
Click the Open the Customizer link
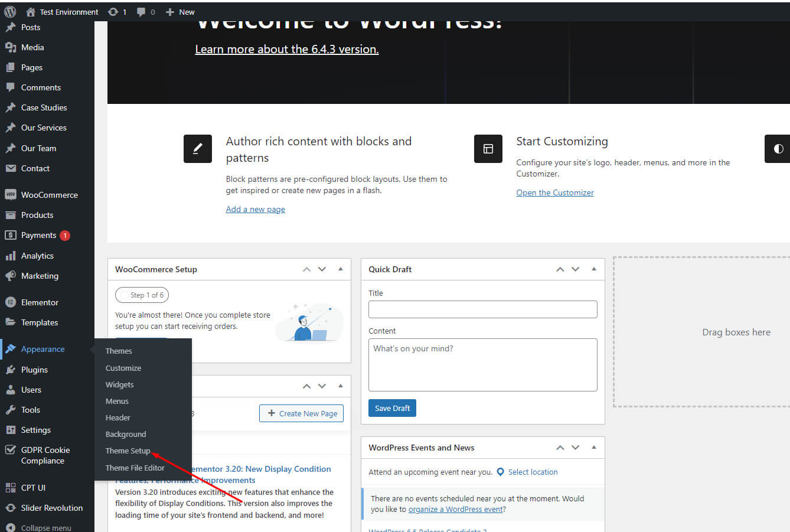pos(555,192)
